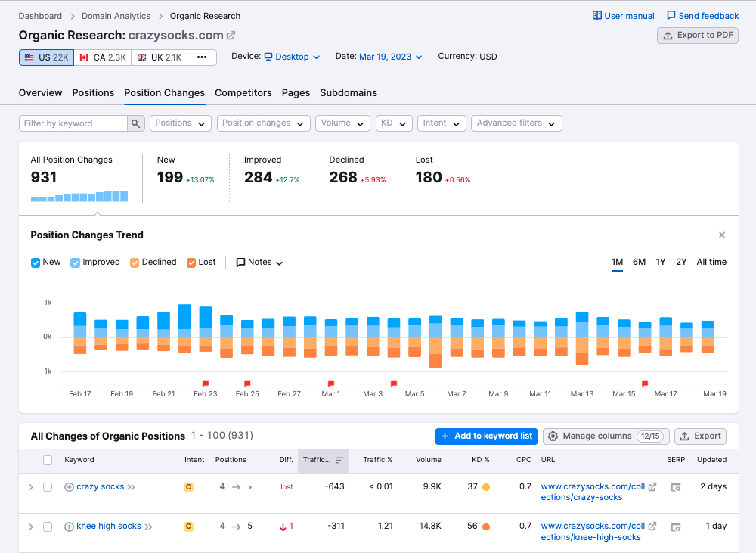Click Add to keyword list button
The height and width of the screenshot is (553, 756).
pos(487,436)
